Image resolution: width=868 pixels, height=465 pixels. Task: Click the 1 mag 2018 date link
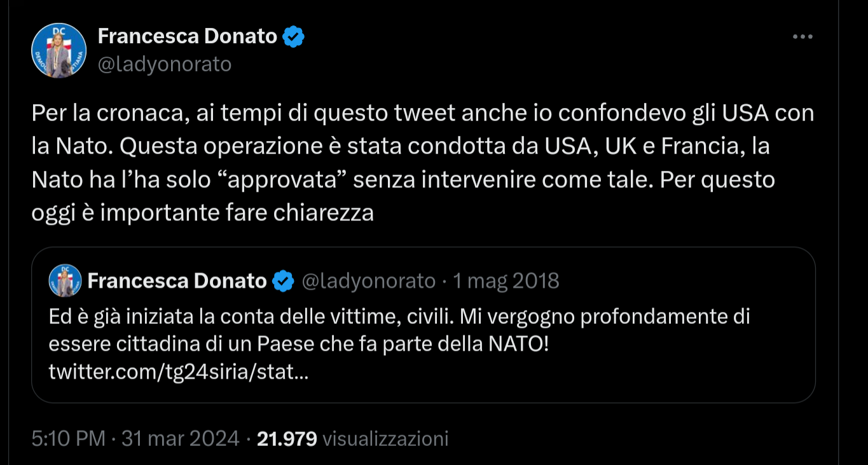(x=506, y=280)
